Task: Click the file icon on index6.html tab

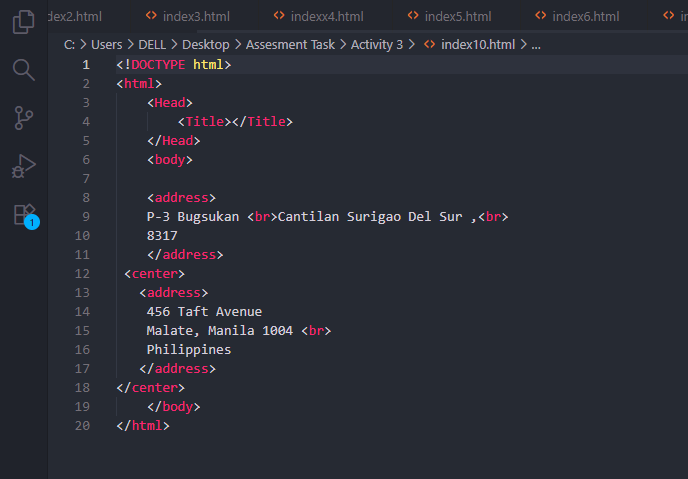Action: [541, 16]
